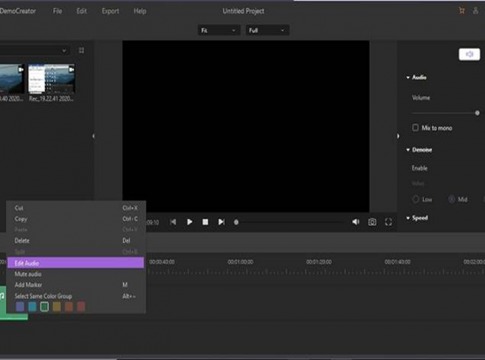Select the audio properties speaker tab
The height and width of the screenshot is (360, 485).
pos(469,54)
